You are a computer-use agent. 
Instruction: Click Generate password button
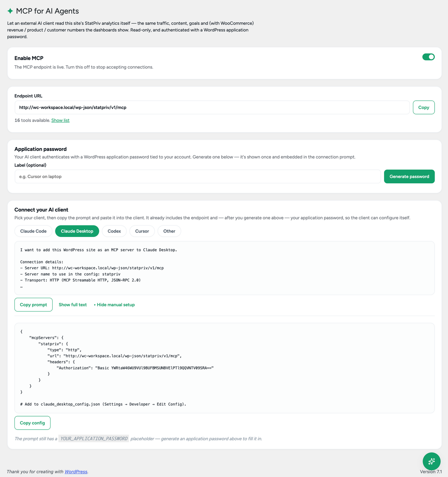coord(409,177)
